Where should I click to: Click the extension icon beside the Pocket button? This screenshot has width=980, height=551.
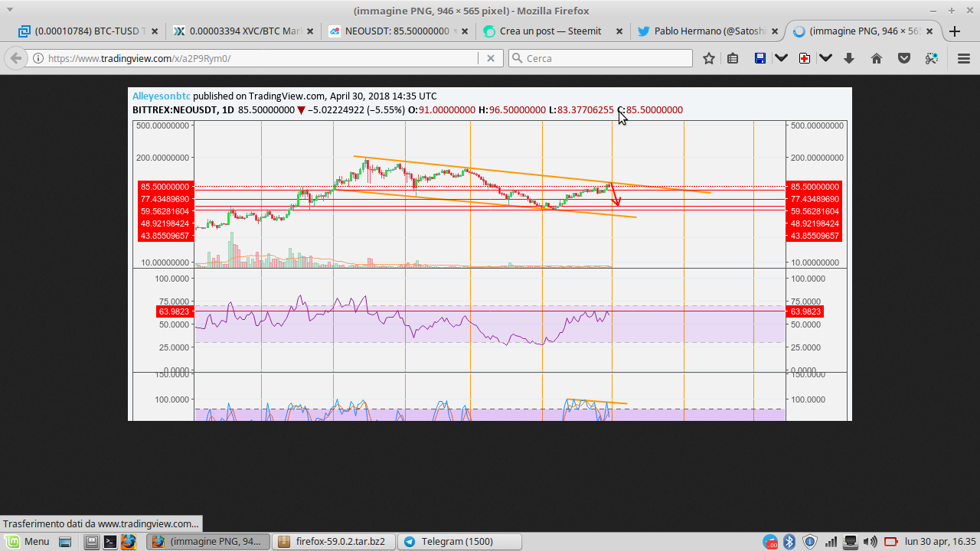coord(932,58)
